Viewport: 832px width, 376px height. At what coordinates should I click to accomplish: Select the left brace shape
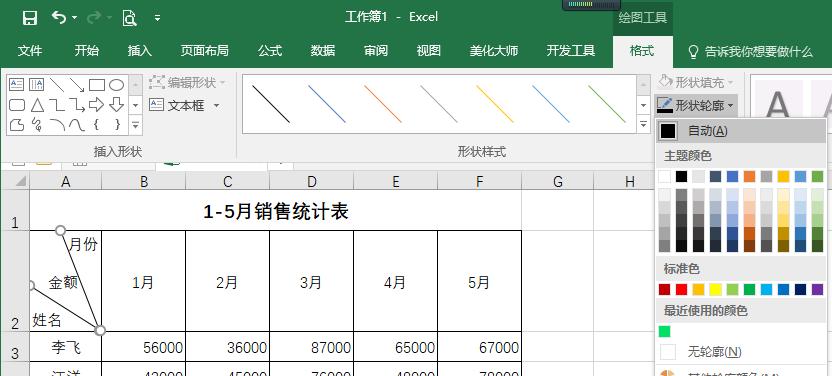pos(97,125)
